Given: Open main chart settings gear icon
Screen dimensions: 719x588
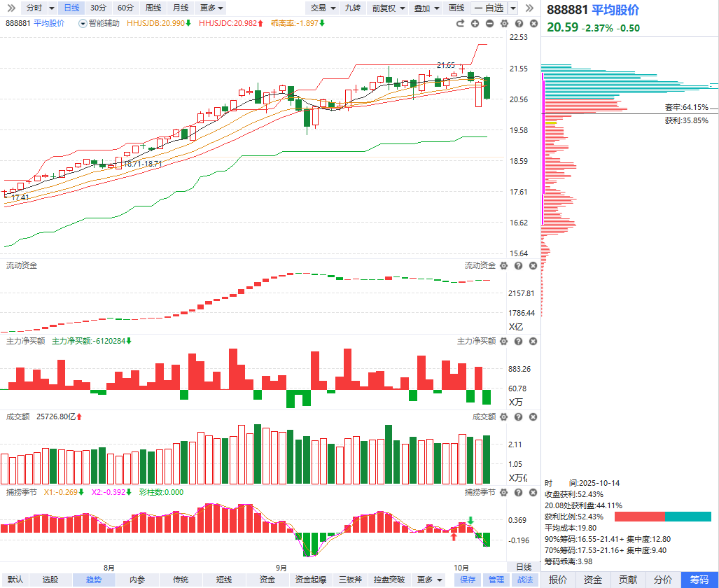Looking at the screenshot, I should coord(504,23).
